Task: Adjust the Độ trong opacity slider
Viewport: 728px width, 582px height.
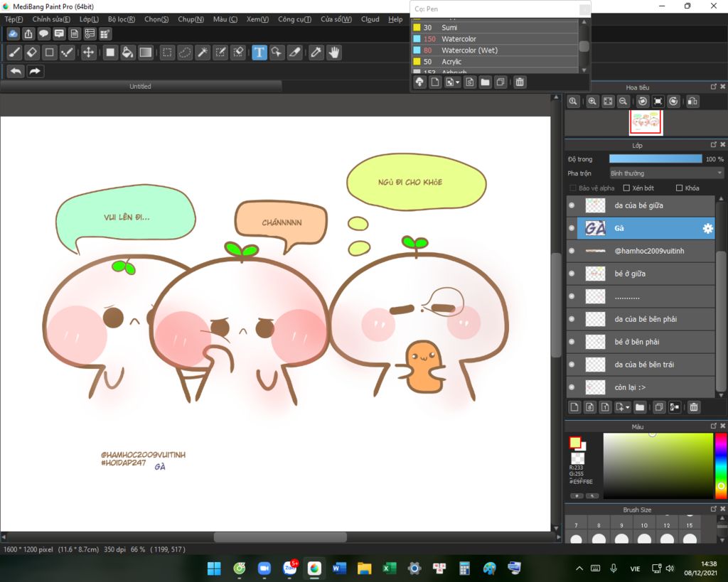Action: 655,158
